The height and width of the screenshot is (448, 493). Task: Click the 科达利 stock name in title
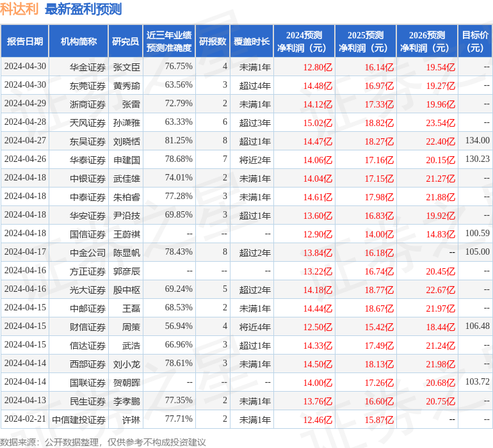[x=19, y=9]
